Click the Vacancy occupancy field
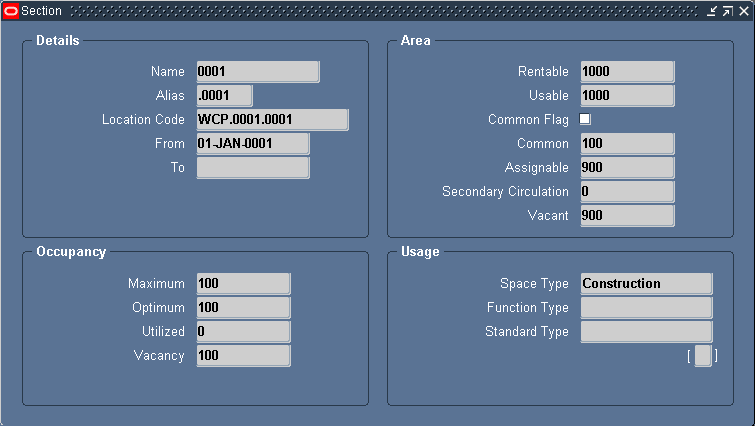 pyautogui.click(x=243, y=356)
